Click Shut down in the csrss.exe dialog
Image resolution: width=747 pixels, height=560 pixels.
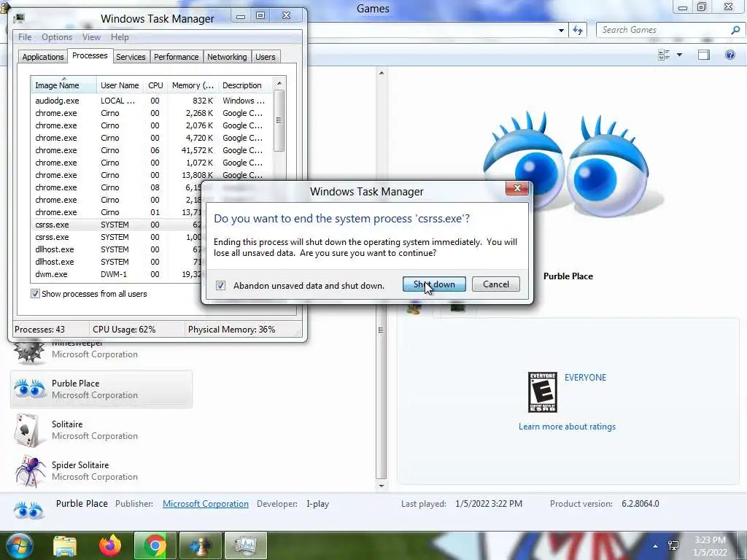tap(434, 284)
